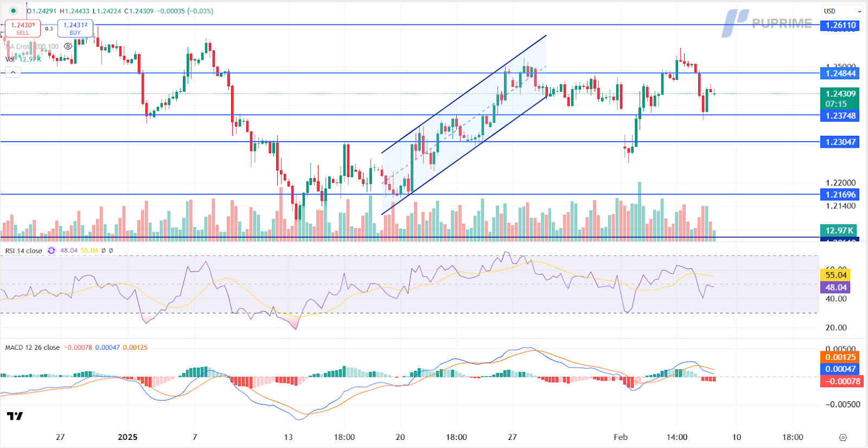
Task: Select the RSI 14 close indicator label
Action: [x=23, y=251]
